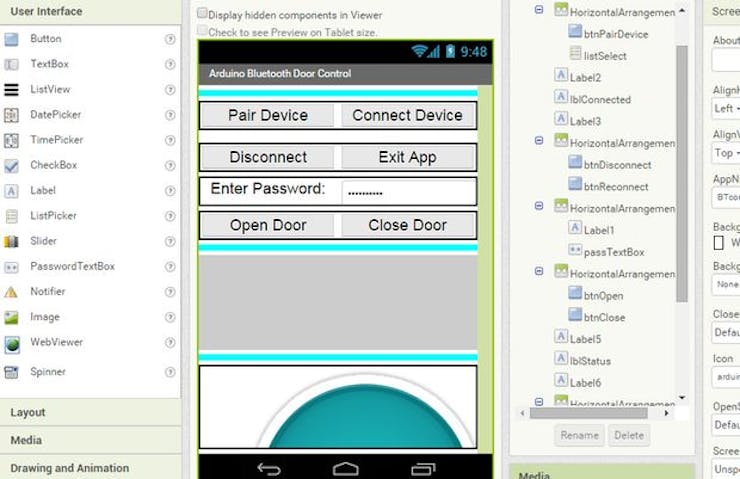Click the Delete component button
The image size is (740, 479).
[629, 435]
